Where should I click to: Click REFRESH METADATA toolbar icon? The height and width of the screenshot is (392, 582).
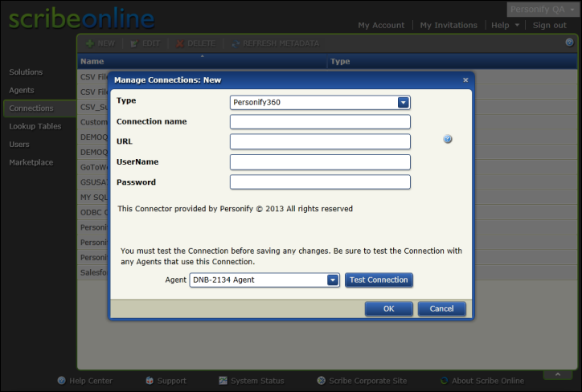[236, 43]
